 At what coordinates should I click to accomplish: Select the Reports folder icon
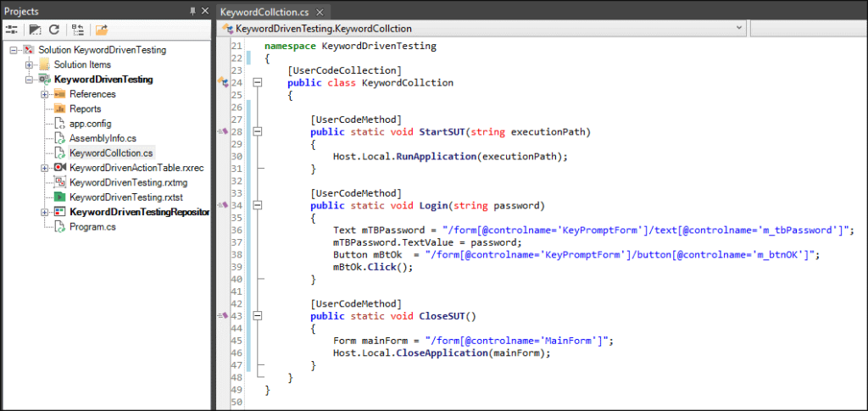pos(60,109)
